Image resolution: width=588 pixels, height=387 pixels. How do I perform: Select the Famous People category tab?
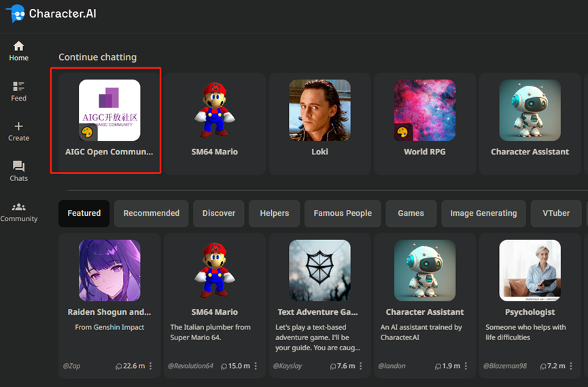tap(343, 213)
